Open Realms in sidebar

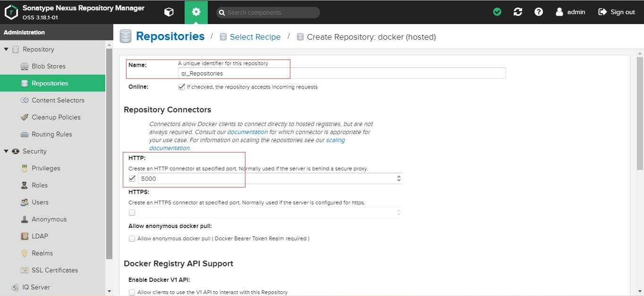click(52, 254)
